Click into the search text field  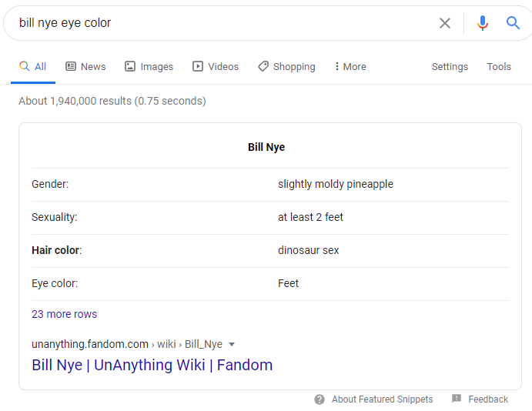(x=224, y=23)
